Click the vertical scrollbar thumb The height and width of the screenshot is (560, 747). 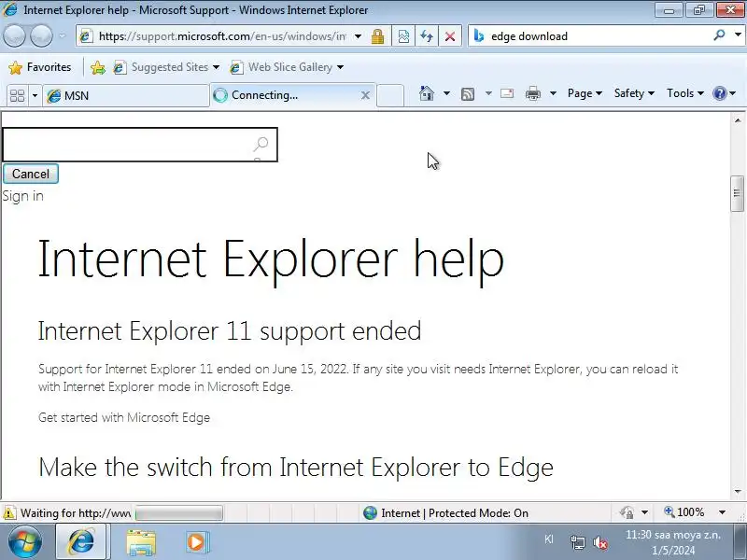coord(737,193)
